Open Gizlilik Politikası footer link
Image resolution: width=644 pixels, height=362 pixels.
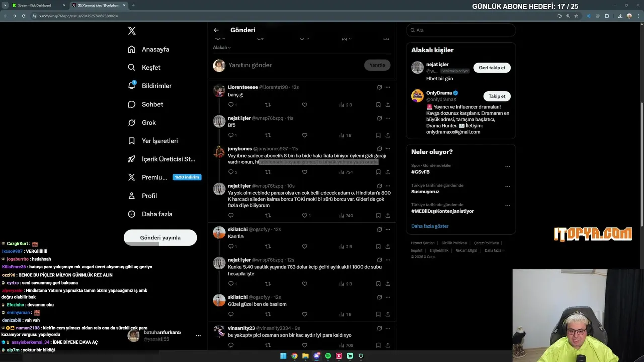454,243
